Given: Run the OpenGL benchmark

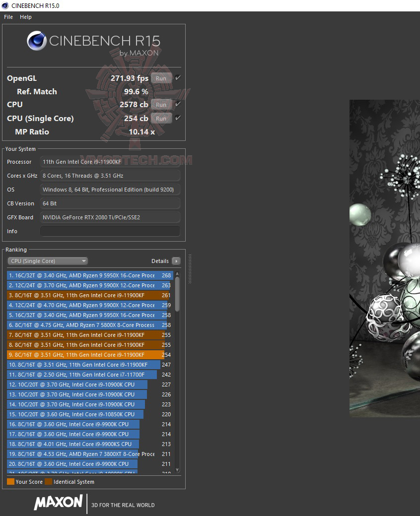Looking at the screenshot, I should pos(161,78).
